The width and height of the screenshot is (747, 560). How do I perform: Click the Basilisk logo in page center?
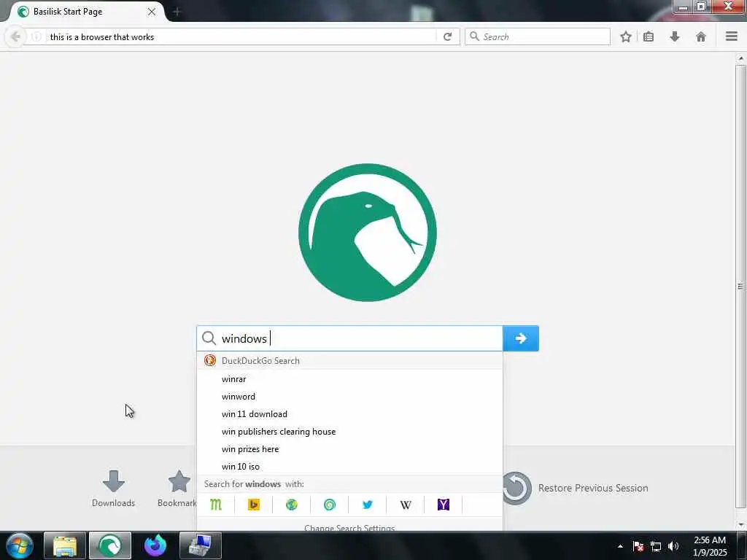[368, 233]
